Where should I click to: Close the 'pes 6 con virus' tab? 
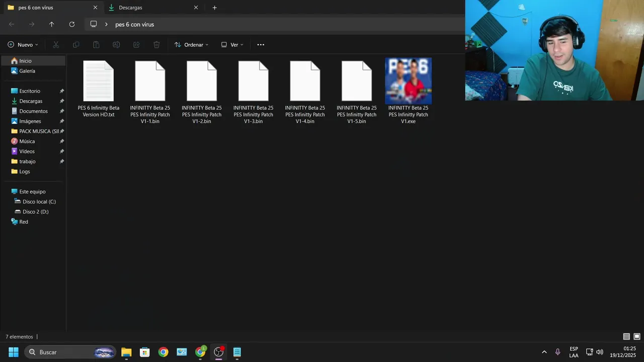point(95,8)
